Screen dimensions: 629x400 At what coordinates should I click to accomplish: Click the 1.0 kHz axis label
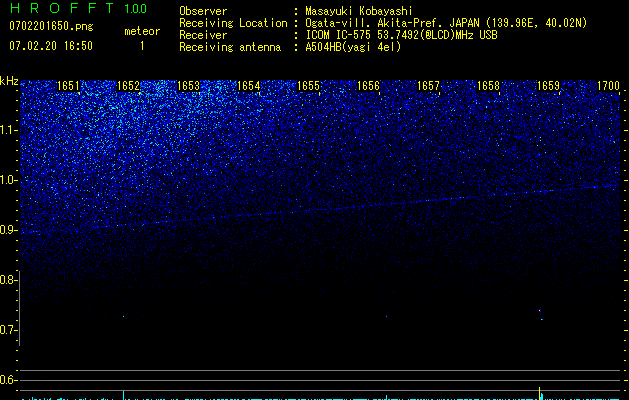click(x=9, y=180)
